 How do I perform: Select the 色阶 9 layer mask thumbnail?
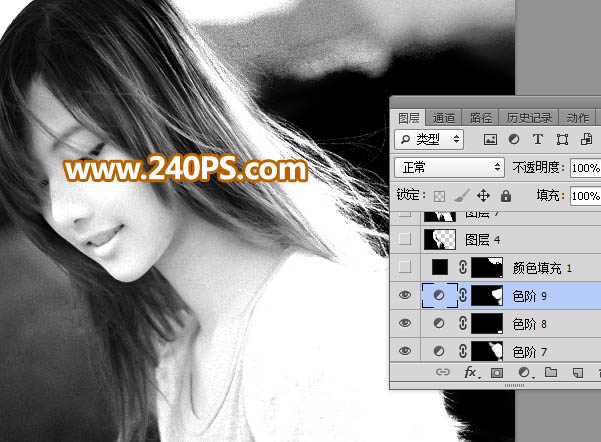[487, 295]
